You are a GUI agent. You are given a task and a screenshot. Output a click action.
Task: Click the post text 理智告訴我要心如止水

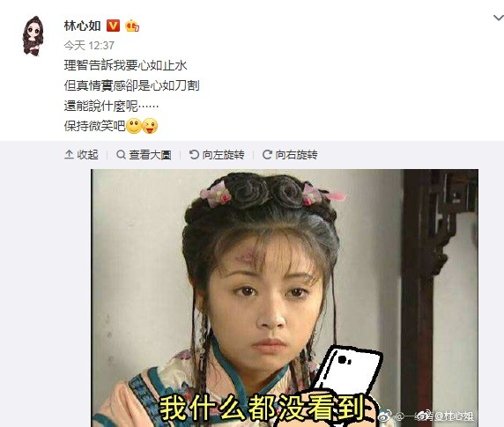pos(125,65)
